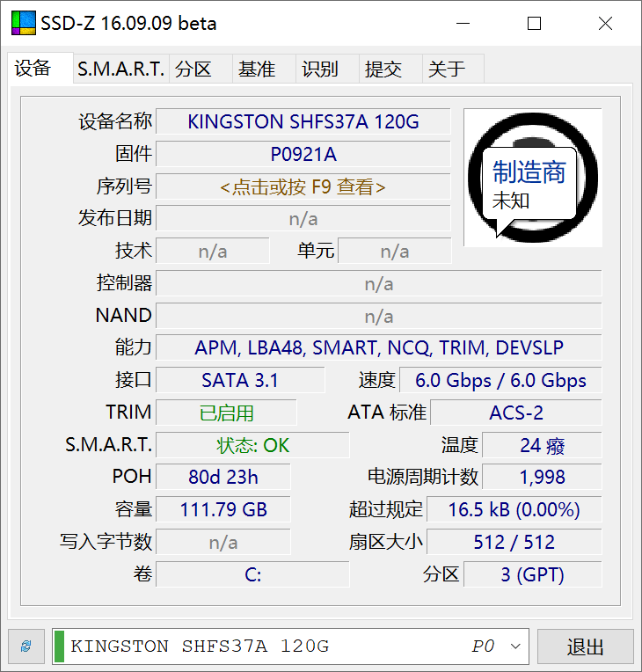Reveal serial number via <点击或按 F9 查看>

(303, 186)
